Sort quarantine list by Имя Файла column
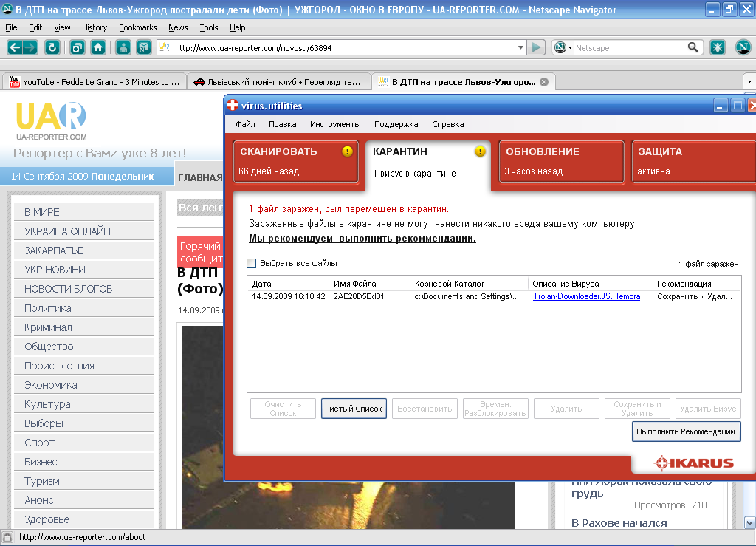 click(369, 284)
